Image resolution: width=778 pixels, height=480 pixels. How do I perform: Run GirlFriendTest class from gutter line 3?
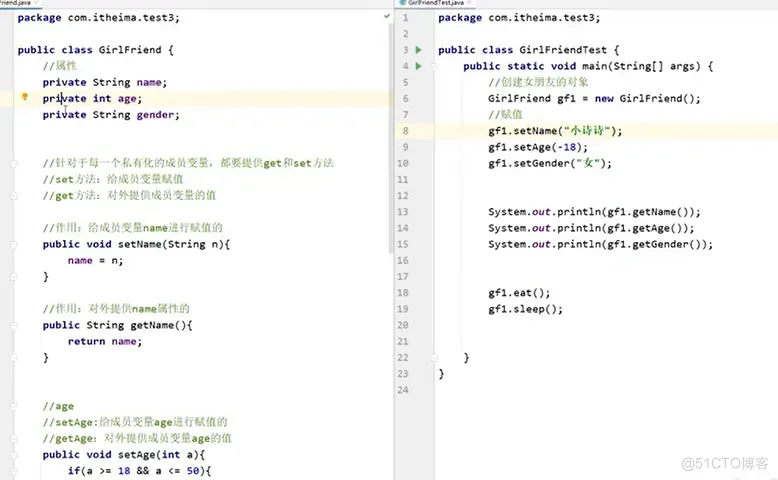pyautogui.click(x=418, y=50)
